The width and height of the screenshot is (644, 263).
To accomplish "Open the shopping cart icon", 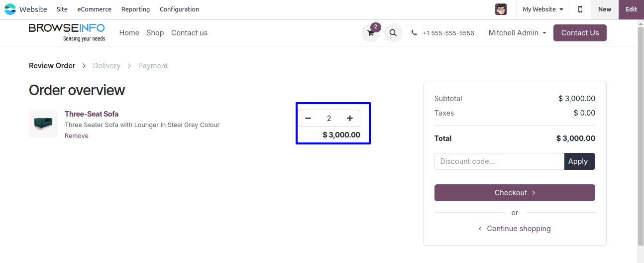I will [370, 33].
